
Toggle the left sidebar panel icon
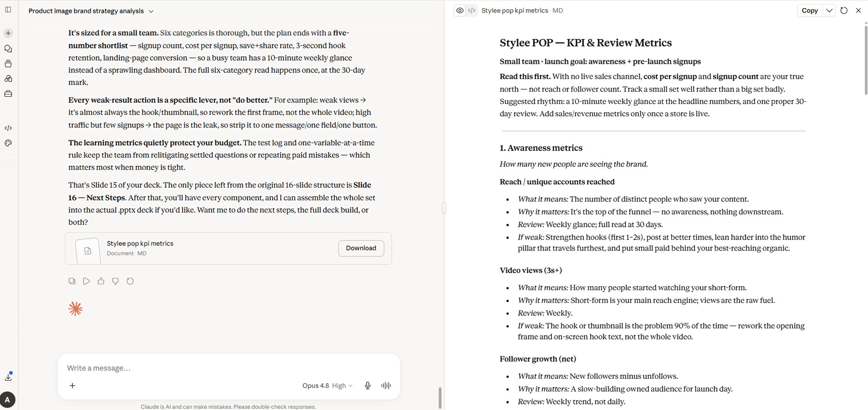[x=8, y=9]
